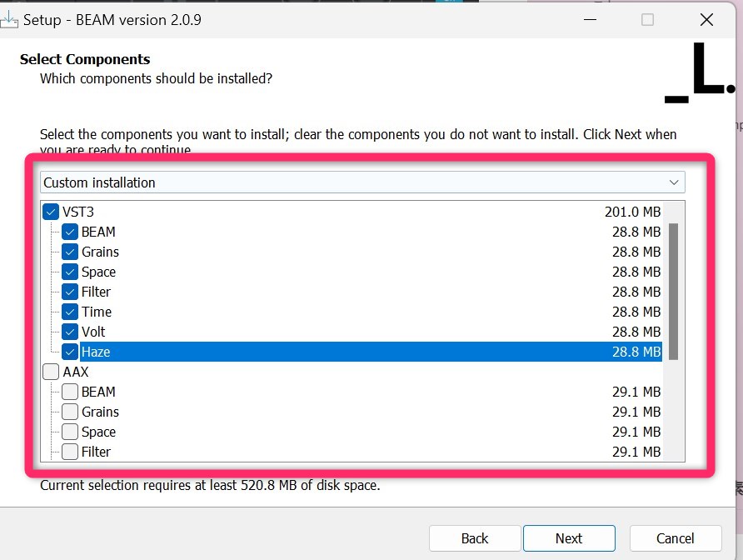743x560 pixels.
Task: Enable the AAX Grains component
Action: [70, 412]
